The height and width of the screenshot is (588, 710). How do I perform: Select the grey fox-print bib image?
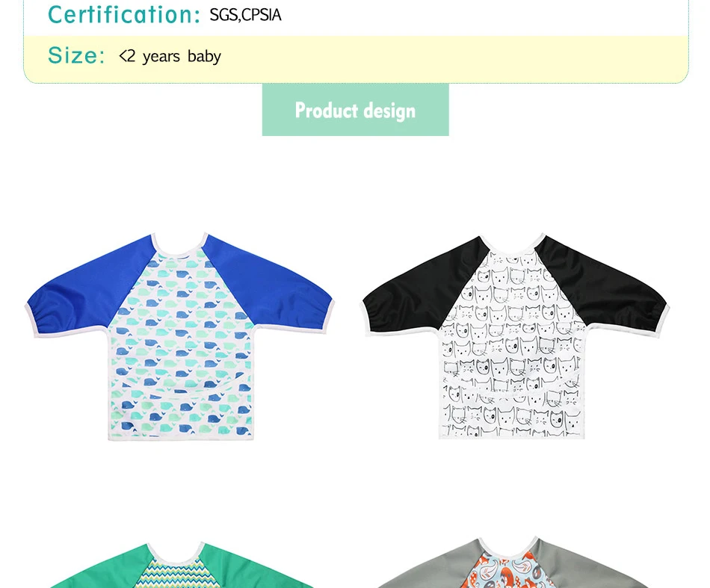click(514, 562)
